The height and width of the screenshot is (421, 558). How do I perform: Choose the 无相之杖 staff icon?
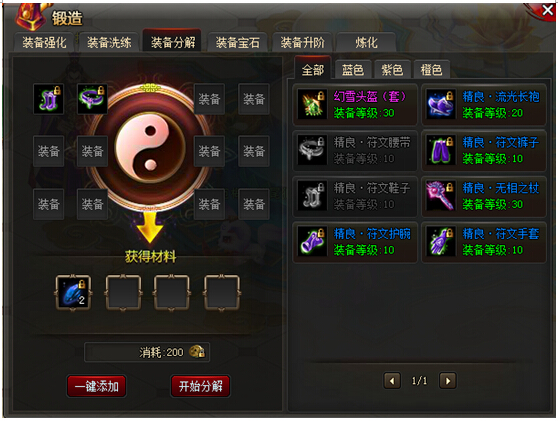tap(441, 196)
